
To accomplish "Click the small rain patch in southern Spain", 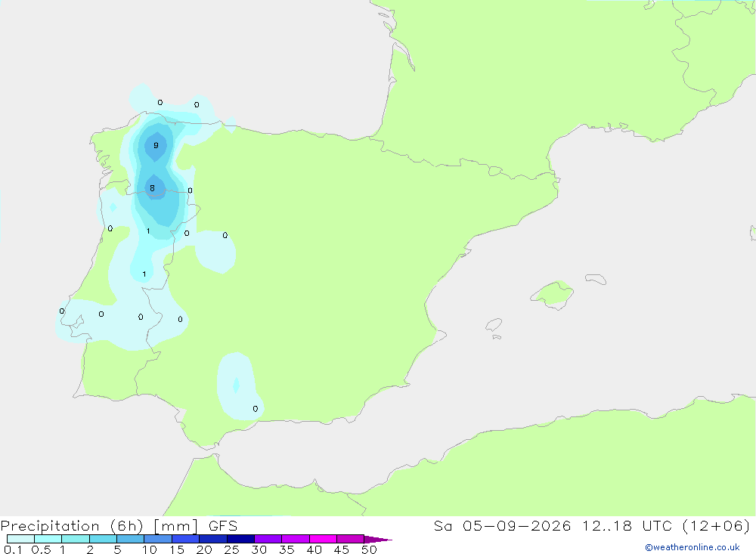I will pyautogui.click(x=239, y=385).
